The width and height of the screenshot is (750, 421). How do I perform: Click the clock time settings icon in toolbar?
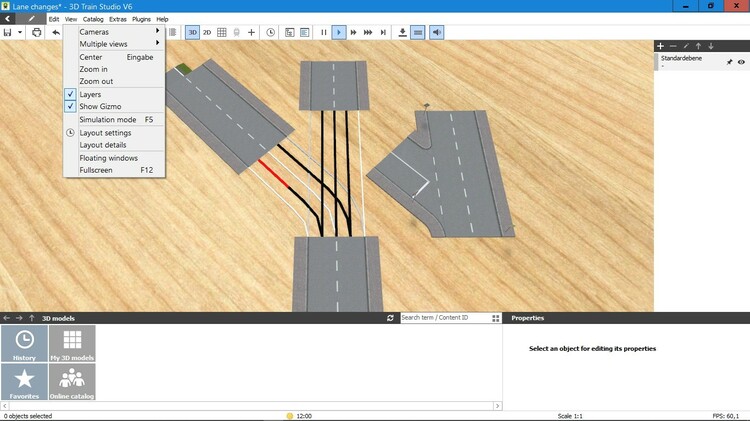pyautogui.click(x=270, y=32)
